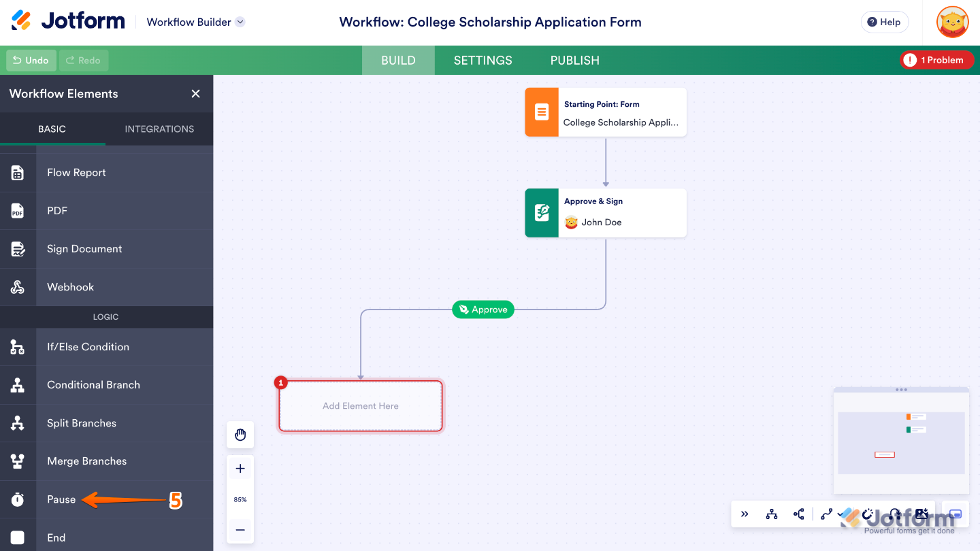Click the Pause stopwatch icon
The image size is (980, 551).
click(18, 499)
